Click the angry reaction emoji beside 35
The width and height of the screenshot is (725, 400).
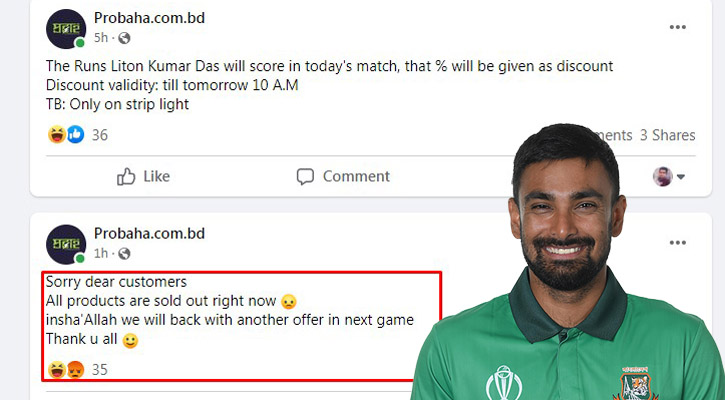76,369
